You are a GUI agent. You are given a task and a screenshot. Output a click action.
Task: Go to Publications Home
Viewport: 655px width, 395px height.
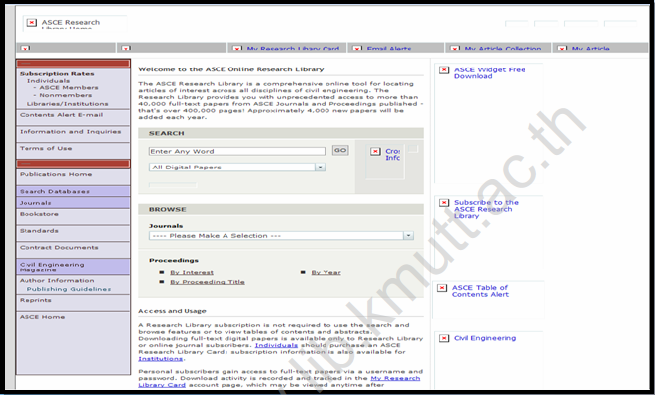56,174
